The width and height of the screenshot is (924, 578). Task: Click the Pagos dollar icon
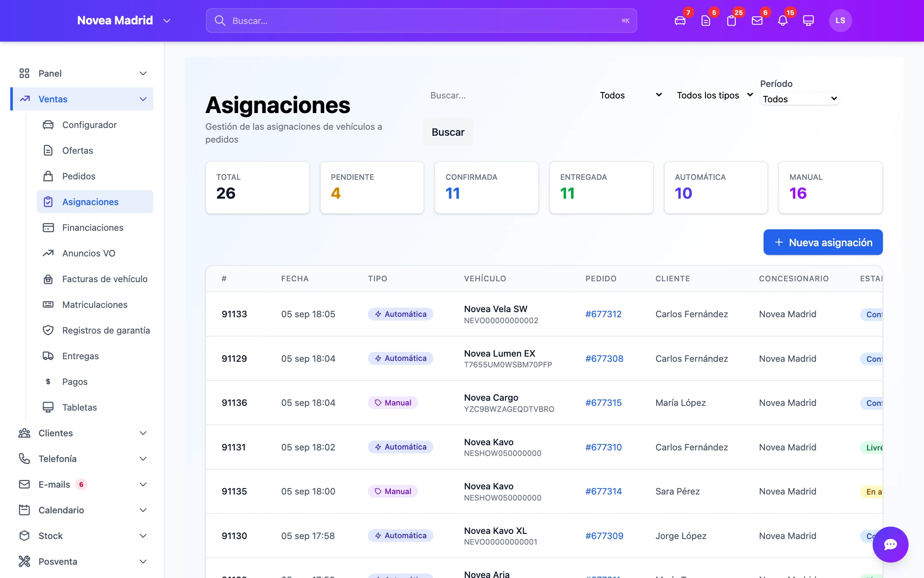[x=48, y=381]
